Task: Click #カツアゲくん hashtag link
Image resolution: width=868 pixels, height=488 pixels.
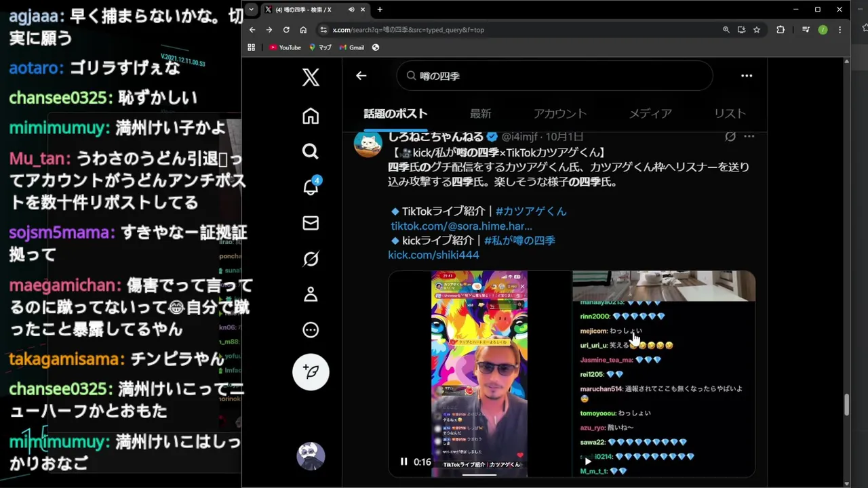Action: (x=531, y=211)
